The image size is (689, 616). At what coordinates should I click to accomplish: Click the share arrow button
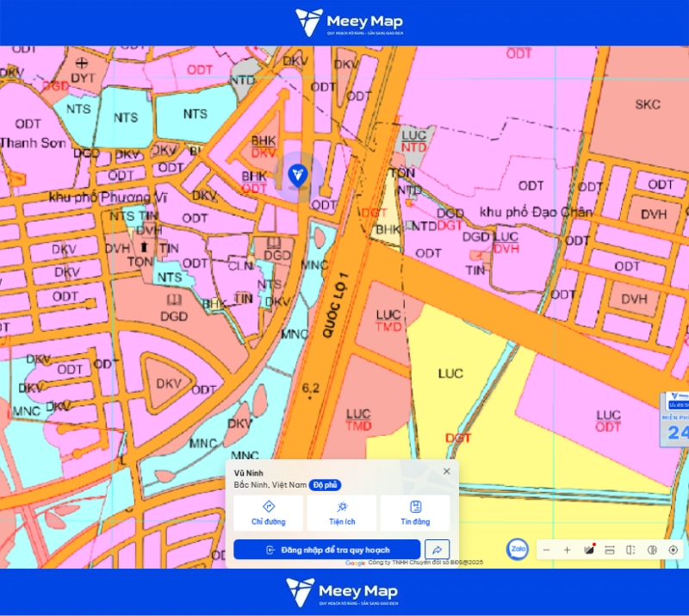438,550
